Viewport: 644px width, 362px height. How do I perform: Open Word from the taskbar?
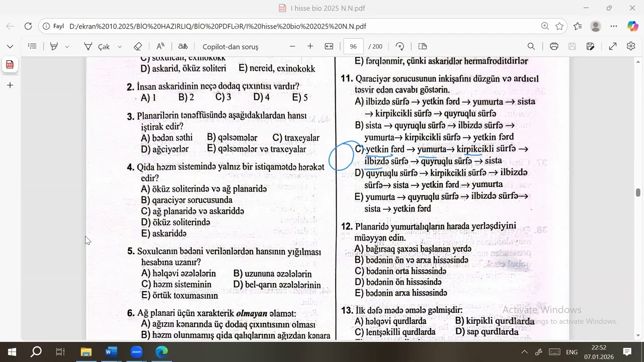(x=111, y=352)
